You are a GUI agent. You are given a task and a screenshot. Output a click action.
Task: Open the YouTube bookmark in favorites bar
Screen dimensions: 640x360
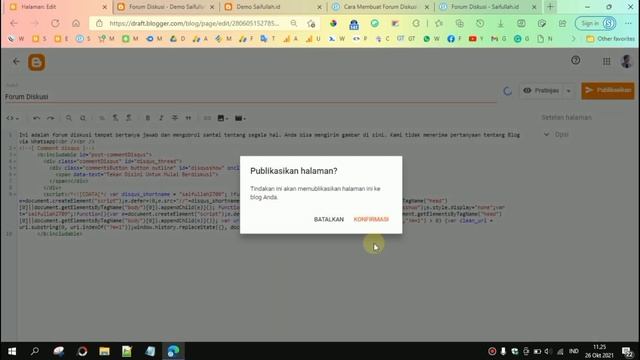(476, 39)
